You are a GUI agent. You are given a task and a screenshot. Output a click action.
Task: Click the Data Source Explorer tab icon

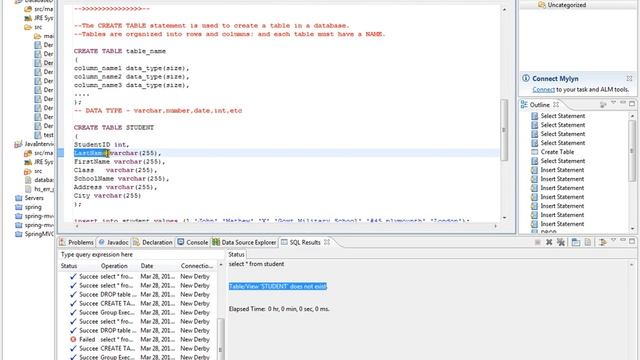tap(216, 242)
